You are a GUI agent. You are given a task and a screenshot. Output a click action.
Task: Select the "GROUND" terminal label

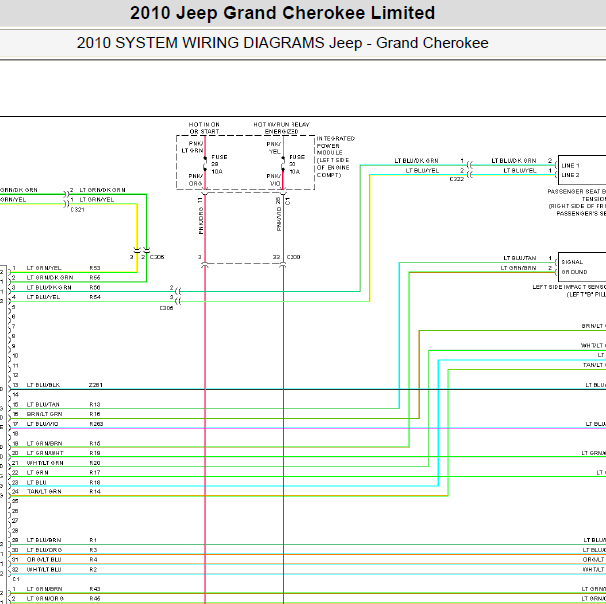(574, 272)
